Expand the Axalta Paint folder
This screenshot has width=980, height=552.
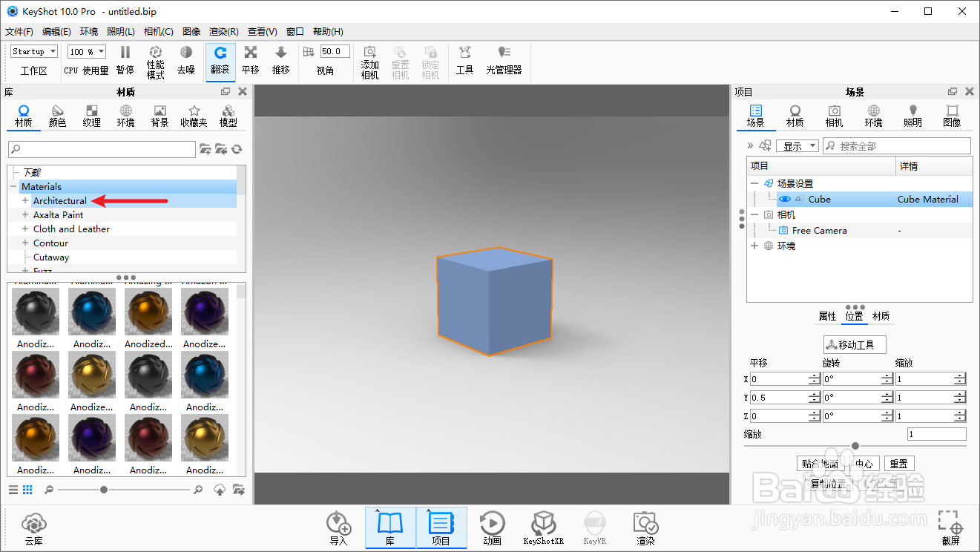25,215
